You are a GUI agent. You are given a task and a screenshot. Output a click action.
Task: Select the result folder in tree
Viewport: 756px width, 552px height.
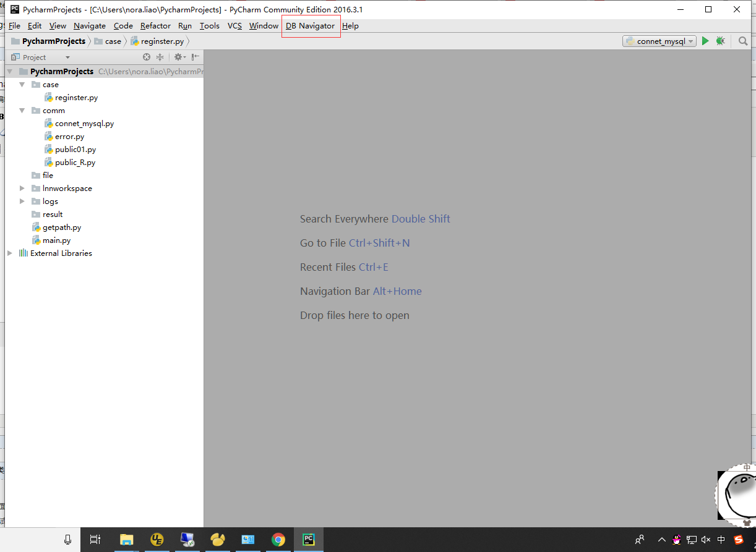[47, 214]
